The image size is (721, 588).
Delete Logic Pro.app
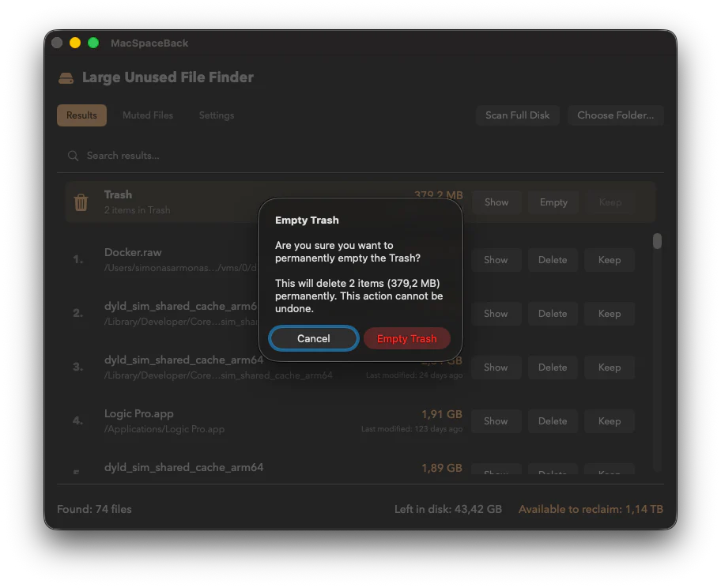pos(553,420)
